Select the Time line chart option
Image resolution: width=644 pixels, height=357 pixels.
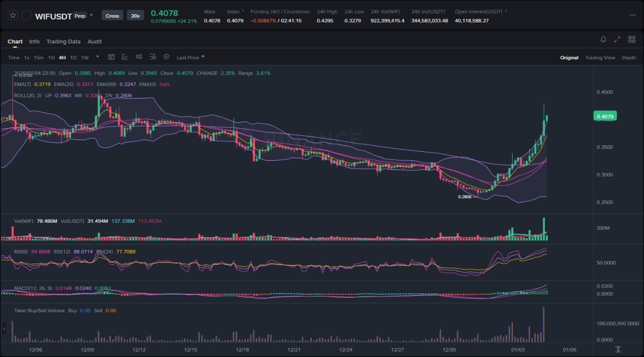point(14,57)
